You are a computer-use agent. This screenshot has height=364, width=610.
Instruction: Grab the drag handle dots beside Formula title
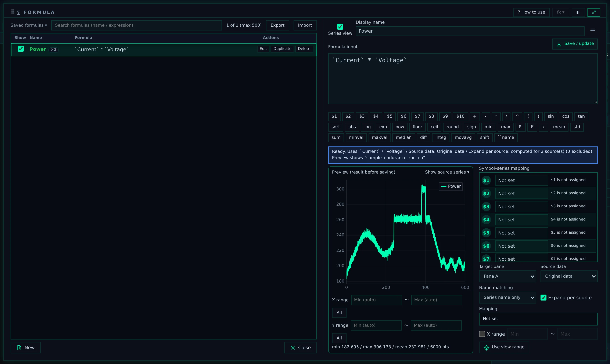[13, 11]
